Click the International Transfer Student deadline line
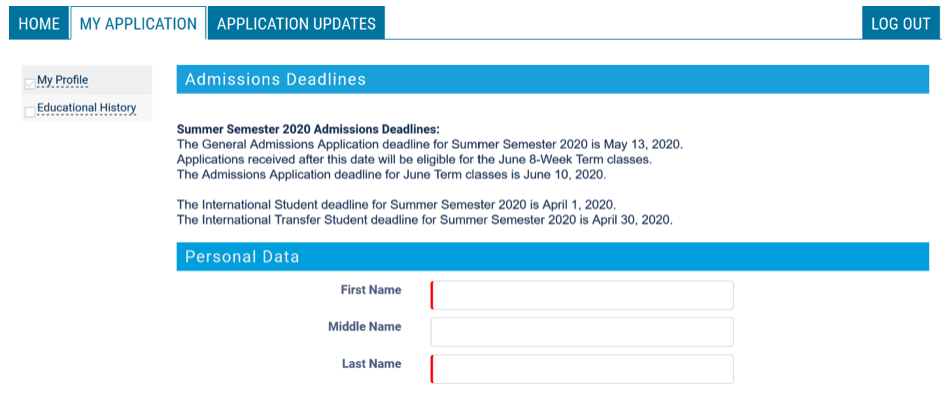 [424, 219]
